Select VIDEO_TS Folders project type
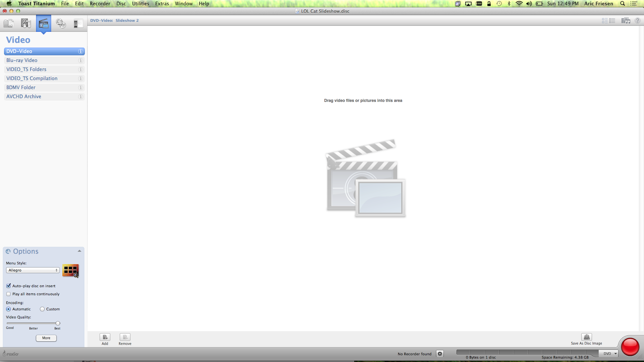 (x=44, y=70)
